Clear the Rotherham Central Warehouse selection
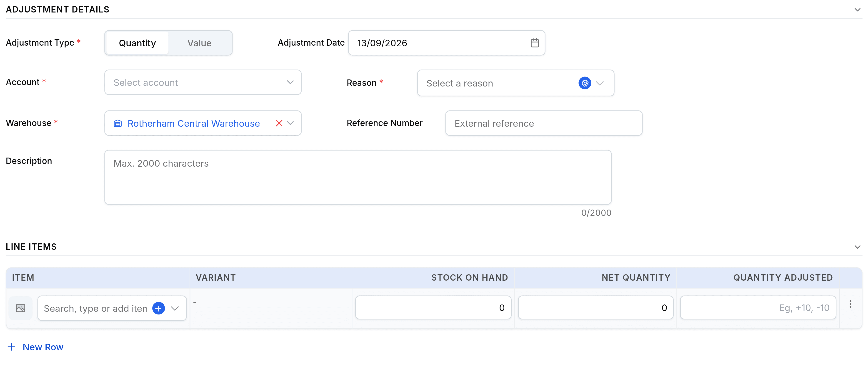This screenshot has width=868, height=366. coord(279,123)
